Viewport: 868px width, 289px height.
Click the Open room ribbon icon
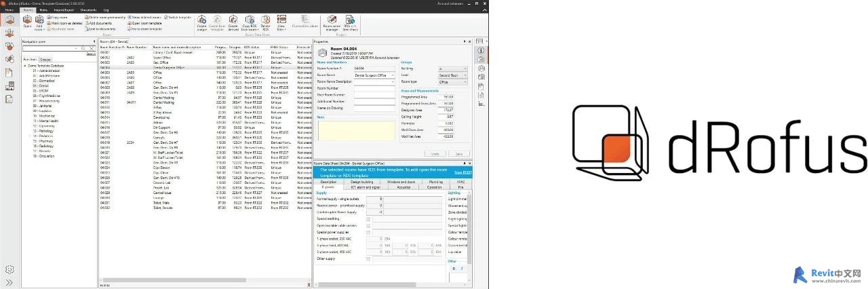click(x=27, y=22)
